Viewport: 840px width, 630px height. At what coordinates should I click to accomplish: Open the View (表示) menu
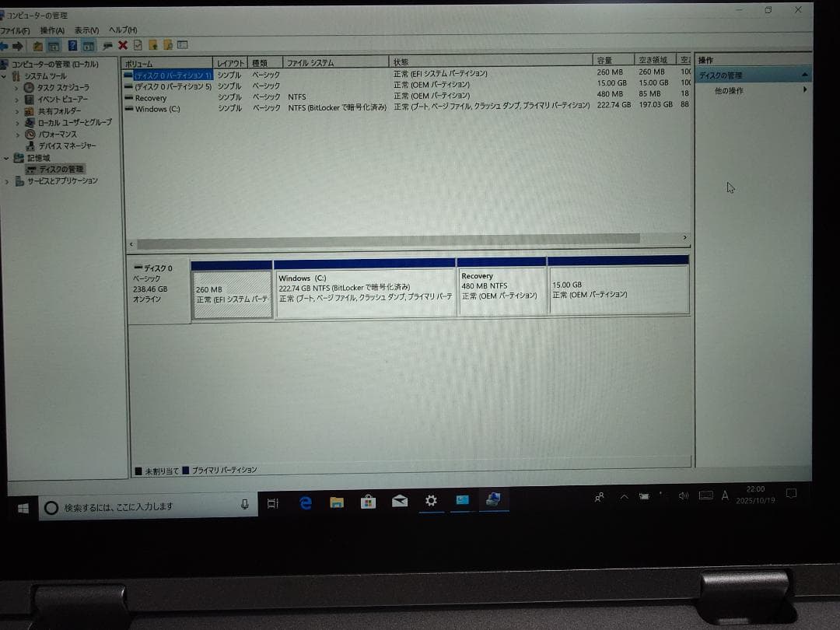pos(86,30)
